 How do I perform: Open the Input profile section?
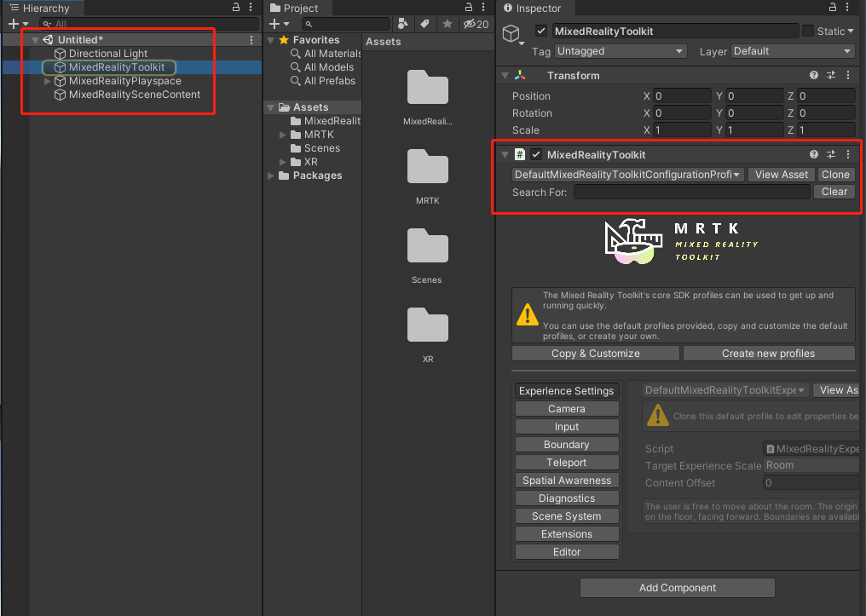[x=567, y=427]
